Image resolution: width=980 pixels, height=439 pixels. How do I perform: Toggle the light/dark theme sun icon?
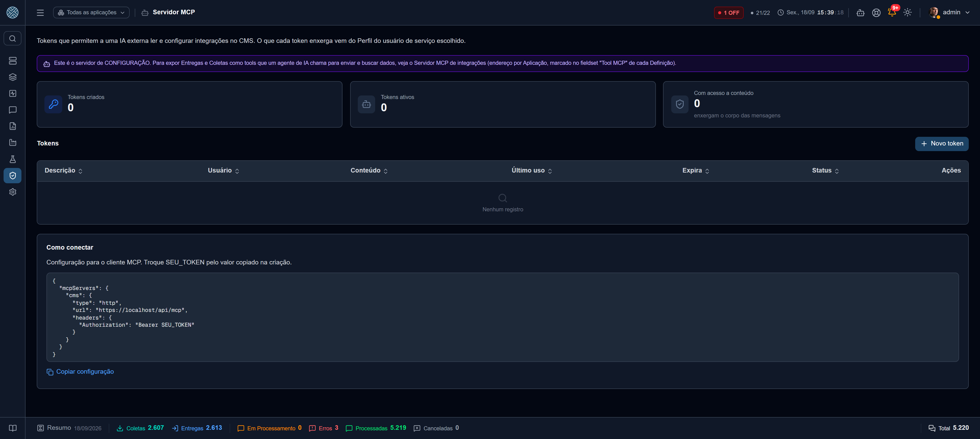tap(907, 12)
